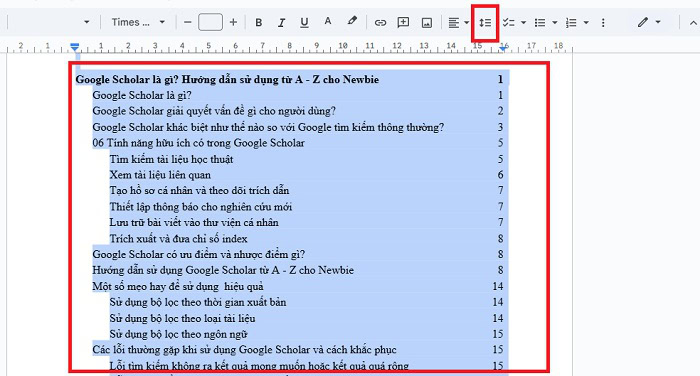Open the bold Google Scholar title entry
The image size is (700, 376).
[227, 79]
